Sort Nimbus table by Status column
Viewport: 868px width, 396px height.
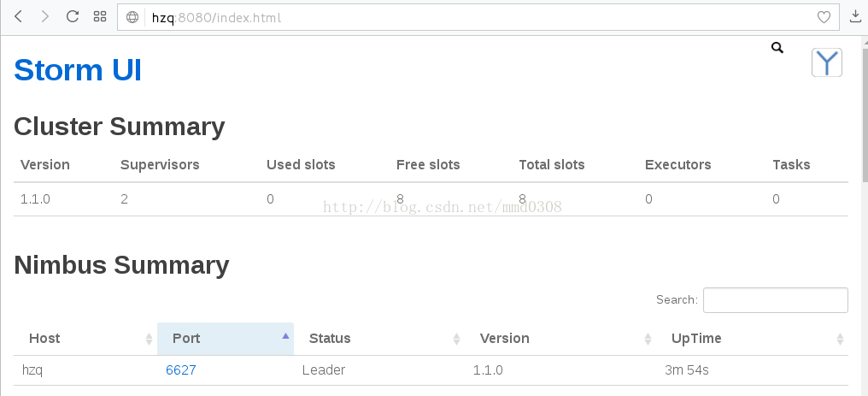pos(379,339)
